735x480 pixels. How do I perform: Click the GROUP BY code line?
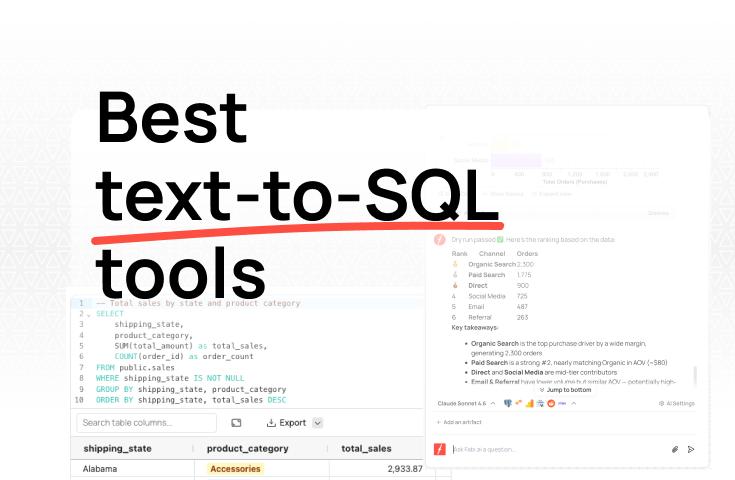[x=191, y=390]
